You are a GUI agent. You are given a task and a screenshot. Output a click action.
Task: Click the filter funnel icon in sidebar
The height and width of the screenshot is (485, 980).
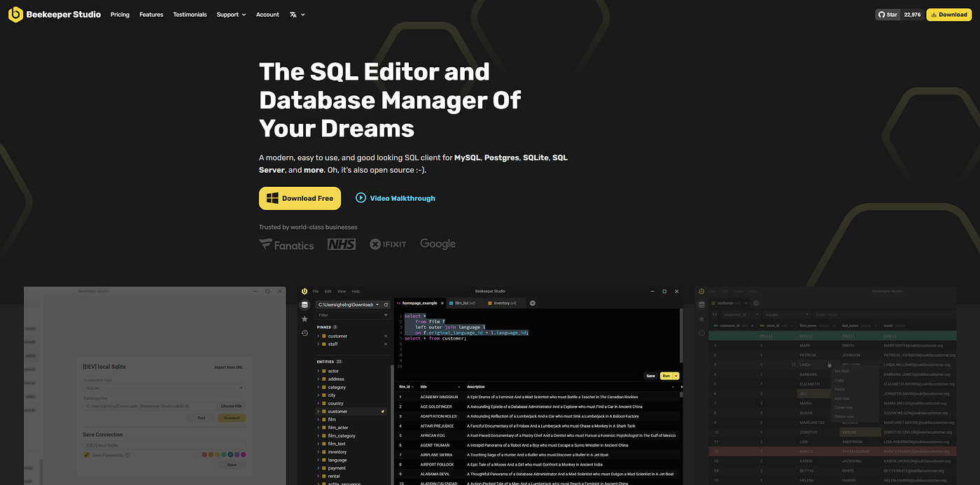pos(386,316)
